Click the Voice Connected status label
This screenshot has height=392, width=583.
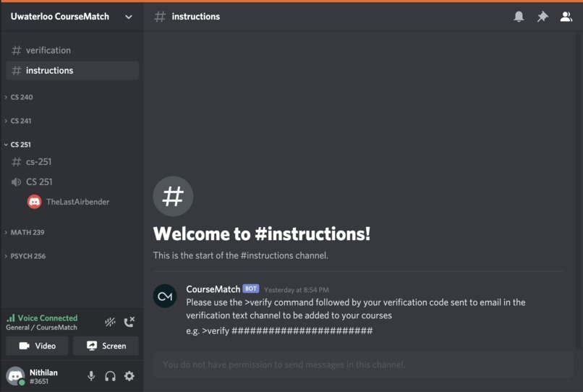pyautogui.click(x=48, y=318)
